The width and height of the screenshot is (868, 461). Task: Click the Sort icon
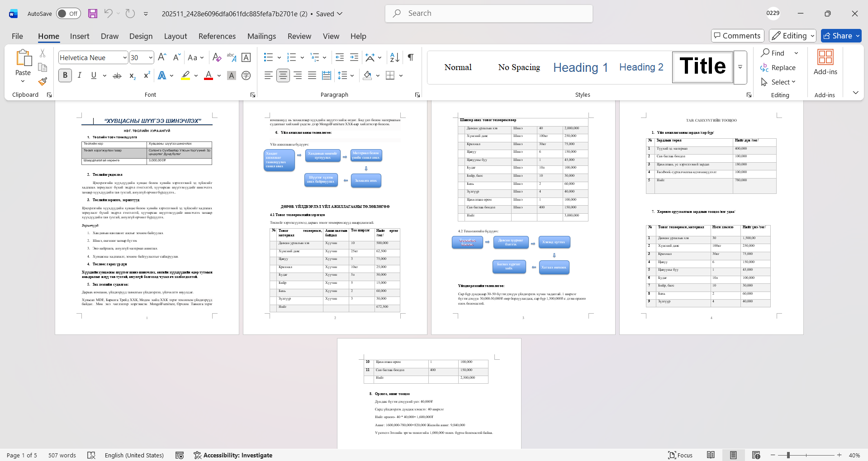coord(394,57)
